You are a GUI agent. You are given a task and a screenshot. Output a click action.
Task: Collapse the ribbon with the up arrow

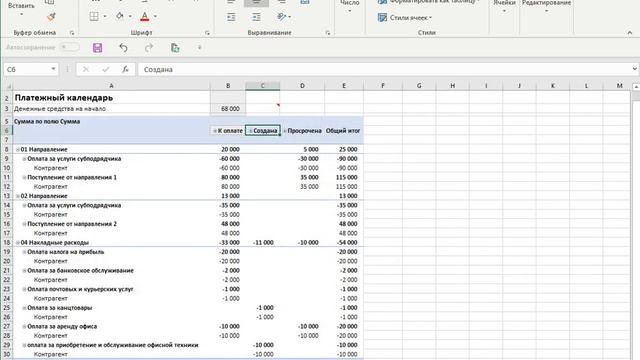pos(629,33)
